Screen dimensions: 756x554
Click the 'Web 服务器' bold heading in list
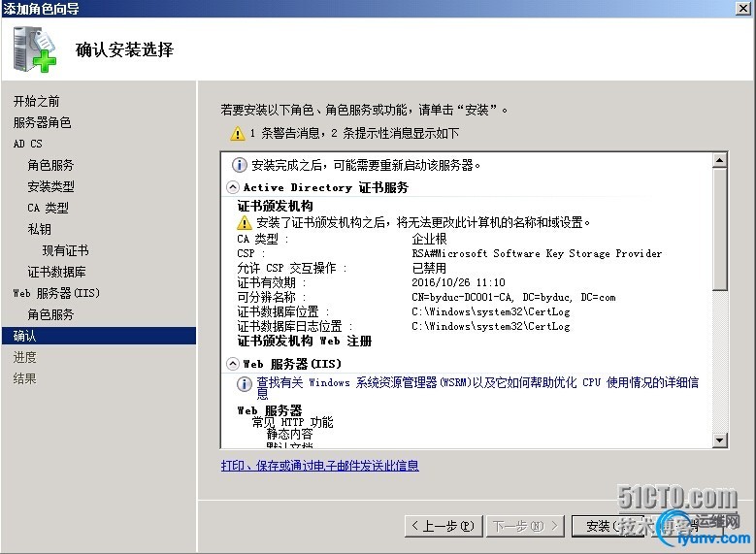[x=270, y=410]
